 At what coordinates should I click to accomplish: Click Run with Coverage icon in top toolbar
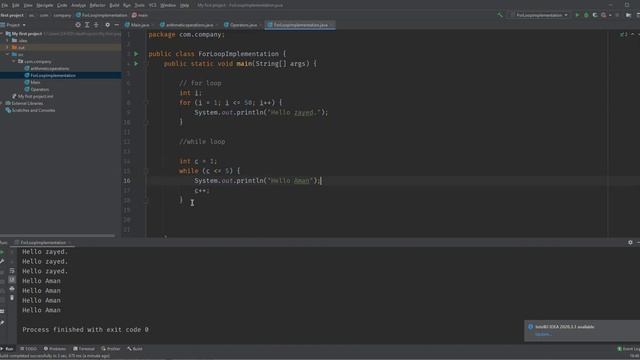tap(595, 15)
